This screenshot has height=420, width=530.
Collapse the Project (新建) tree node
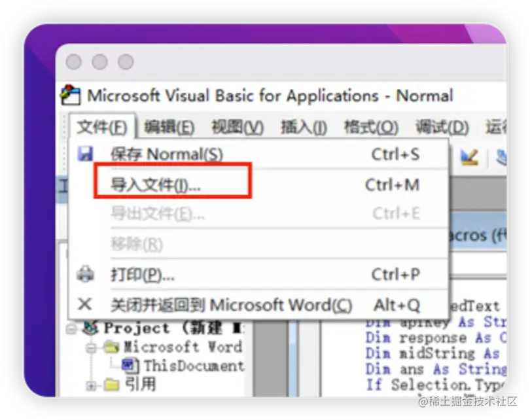[71, 329]
